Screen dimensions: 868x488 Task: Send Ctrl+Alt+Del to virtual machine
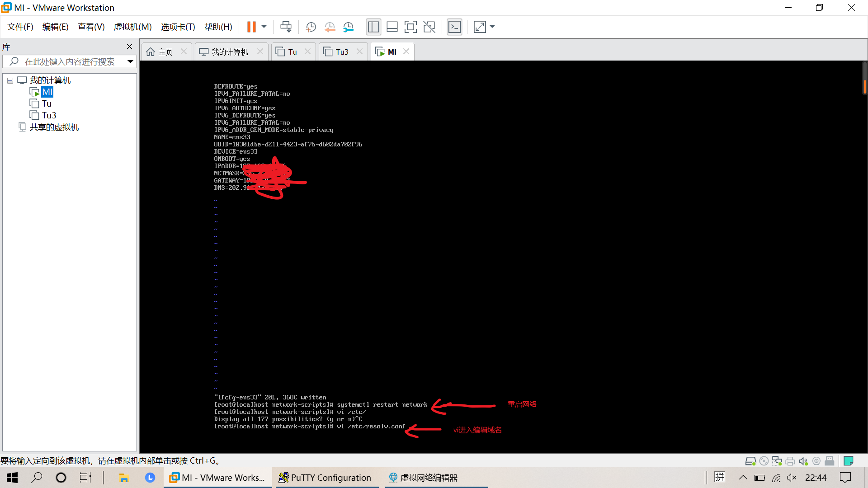(286, 27)
